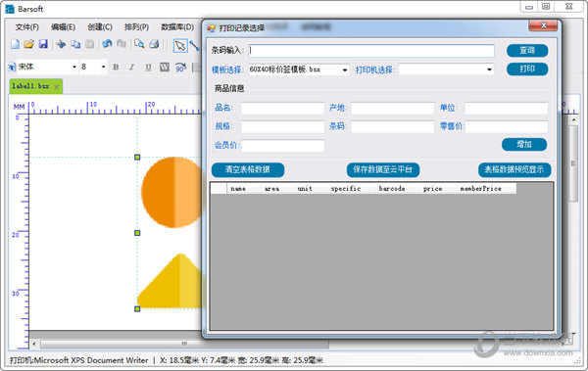Image resolution: width=588 pixels, height=371 pixels.
Task: Click the 条码输入 text field
Action: point(371,51)
